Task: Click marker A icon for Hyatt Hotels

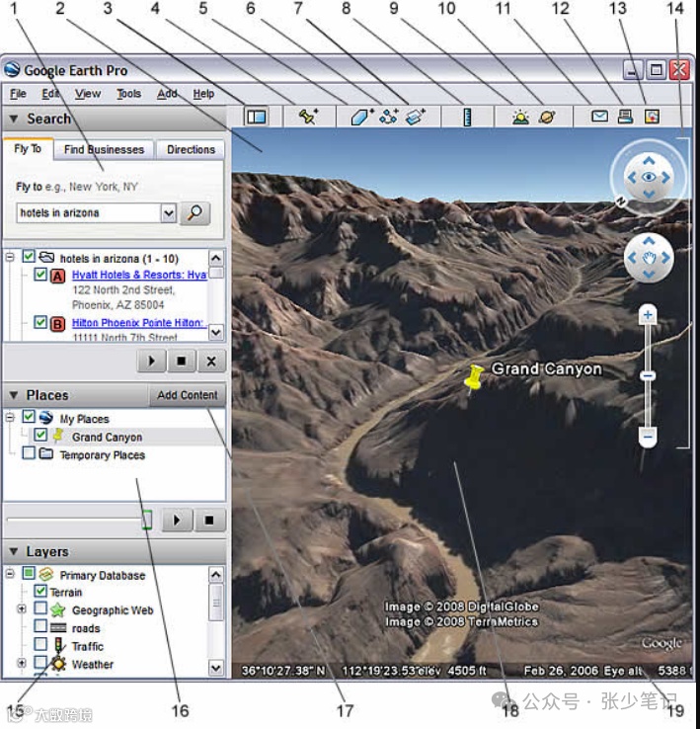Action: 57,277
